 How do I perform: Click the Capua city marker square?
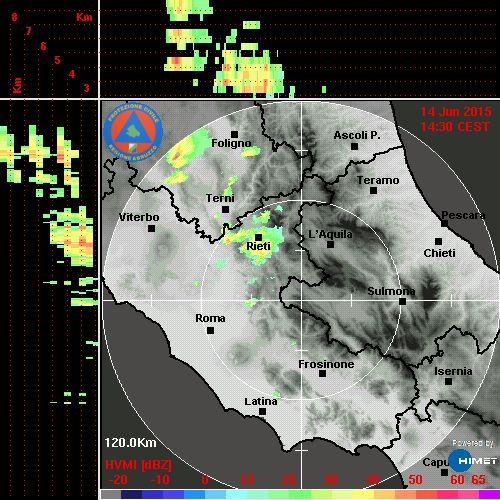pos(444,472)
